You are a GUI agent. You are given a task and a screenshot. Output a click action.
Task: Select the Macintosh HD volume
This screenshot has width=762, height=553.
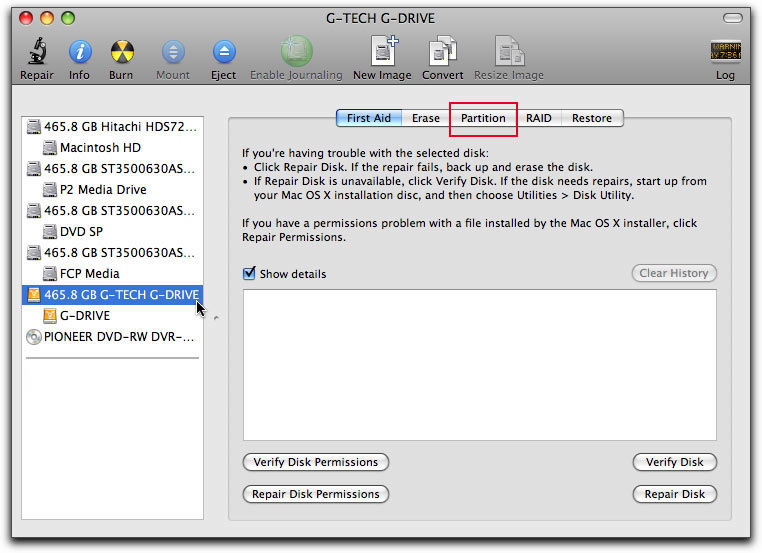tap(112, 148)
